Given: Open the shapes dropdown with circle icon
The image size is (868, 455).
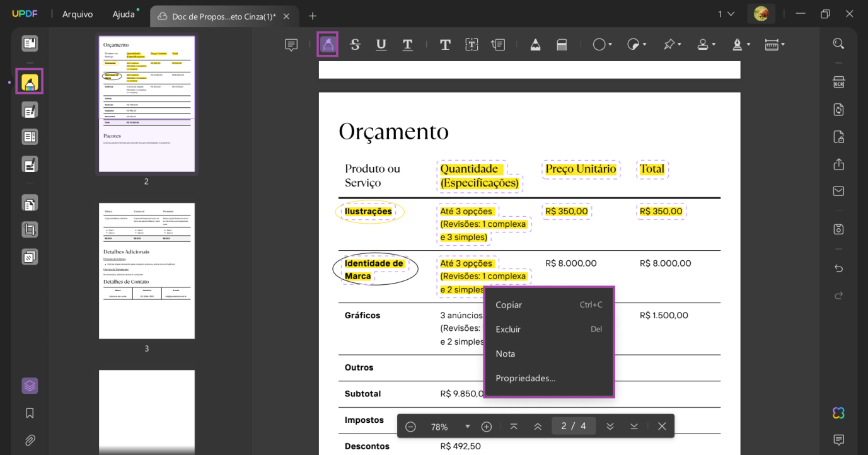Looking at the screenshot, I should point(603,44).
